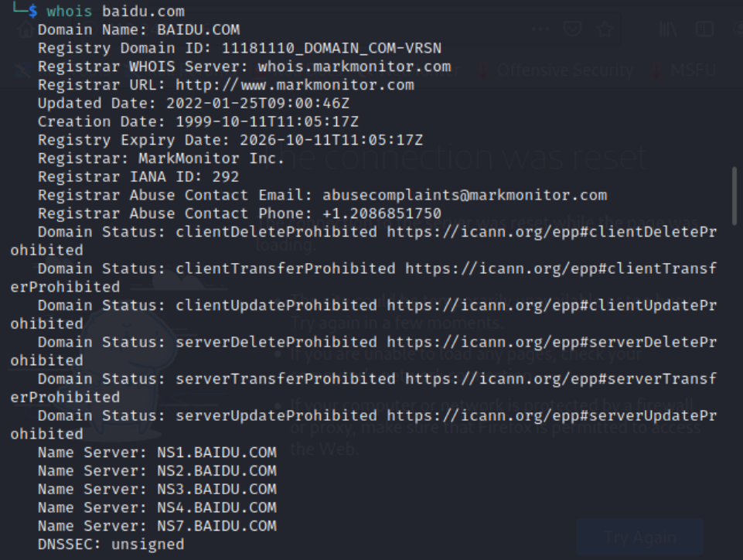743x560 pixels.
Task: Open the Firefox Library icon
Action: (x=668, y=29)
